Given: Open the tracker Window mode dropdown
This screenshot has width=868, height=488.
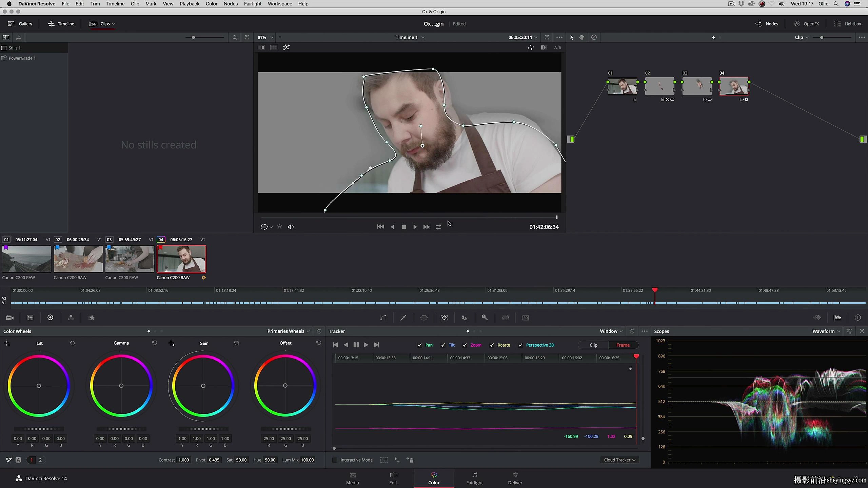Looking at the screenshot, I should click(611, 331).
